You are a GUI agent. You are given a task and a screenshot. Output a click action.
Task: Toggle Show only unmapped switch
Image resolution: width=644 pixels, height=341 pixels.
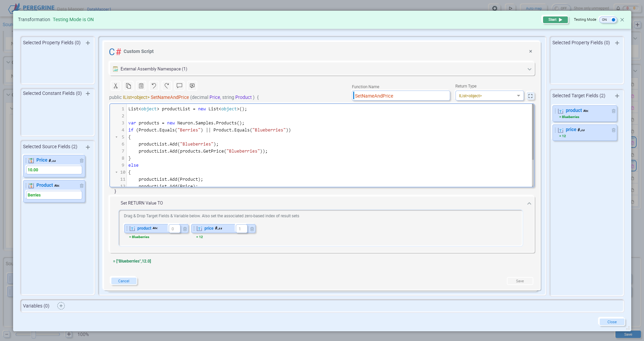(561, 8)
